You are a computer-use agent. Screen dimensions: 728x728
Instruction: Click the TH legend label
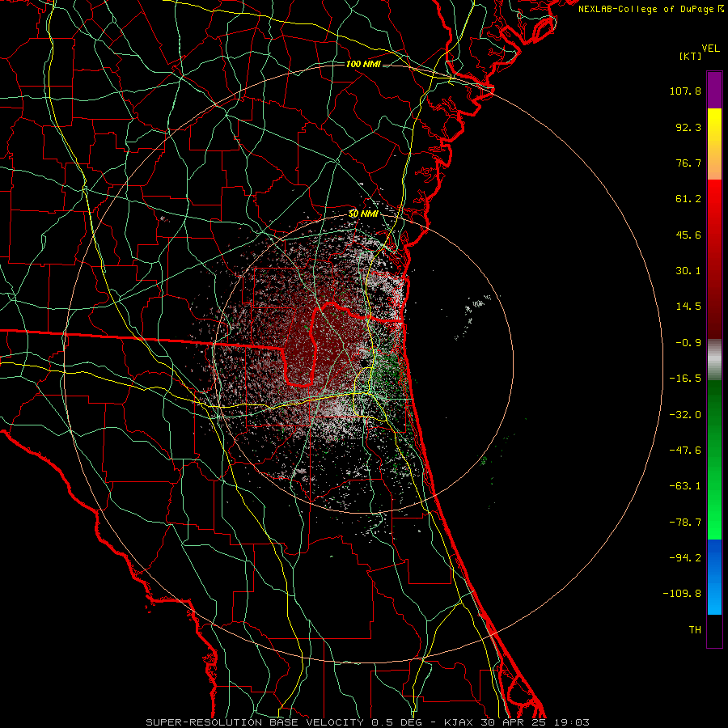tap(695, 630)
